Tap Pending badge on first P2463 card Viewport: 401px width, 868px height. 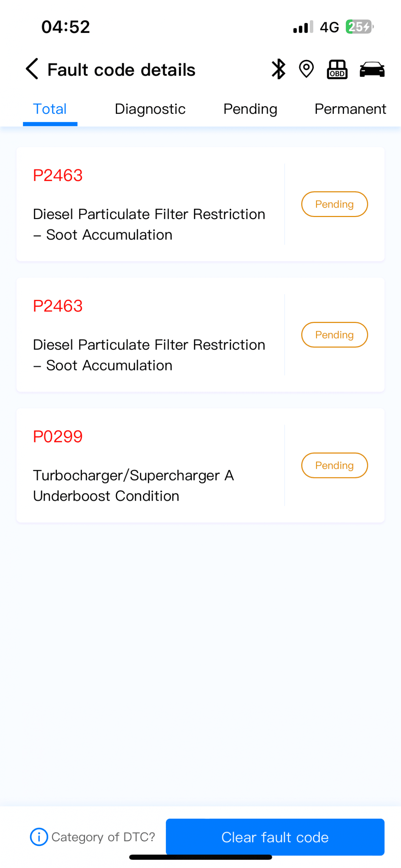coord(334,204)
